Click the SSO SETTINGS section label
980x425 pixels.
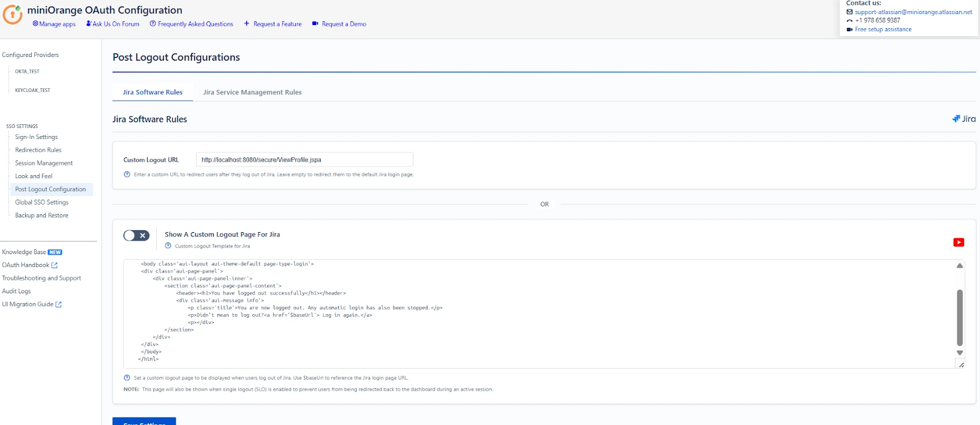tap(22, 126)
